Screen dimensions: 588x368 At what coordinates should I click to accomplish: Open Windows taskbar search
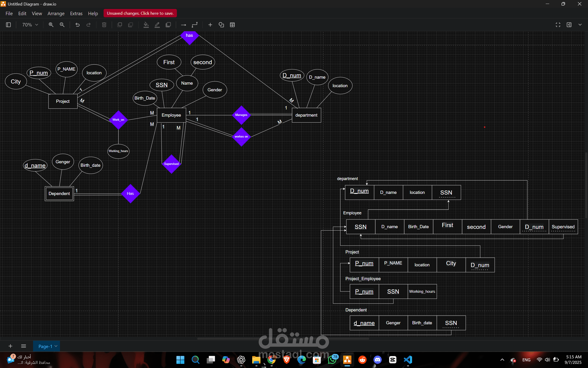(x=195, y=360)
